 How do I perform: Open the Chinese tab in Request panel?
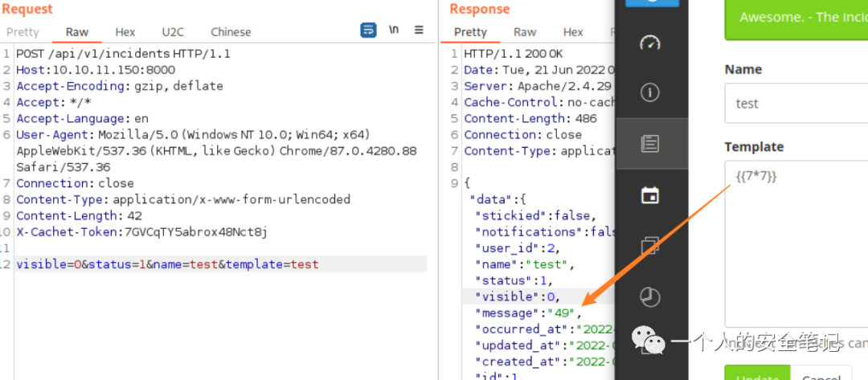231,32
